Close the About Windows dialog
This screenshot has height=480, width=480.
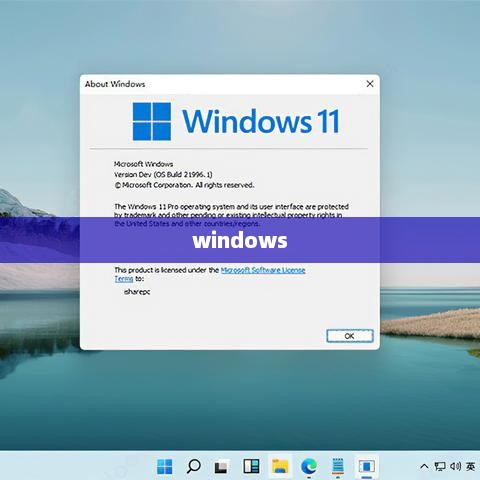[x=370, y=84]
